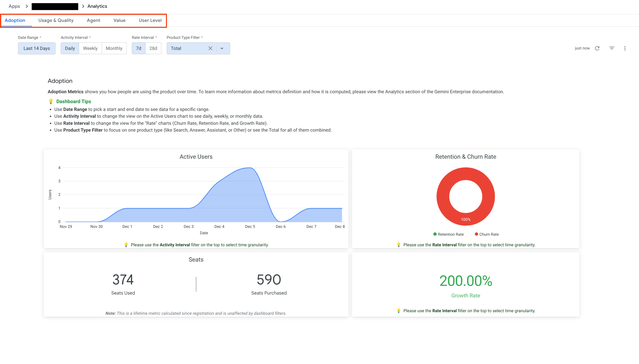The height and width of the screenshot is (364, 639).
Task: Refresh the dashboard data
Action: click(597, 48)
